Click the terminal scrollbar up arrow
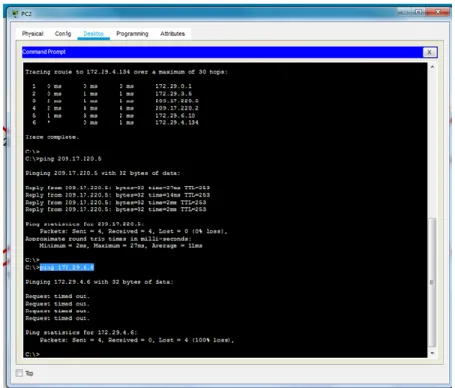The height and width of the screenshot is (388, 455). (432, 67)
